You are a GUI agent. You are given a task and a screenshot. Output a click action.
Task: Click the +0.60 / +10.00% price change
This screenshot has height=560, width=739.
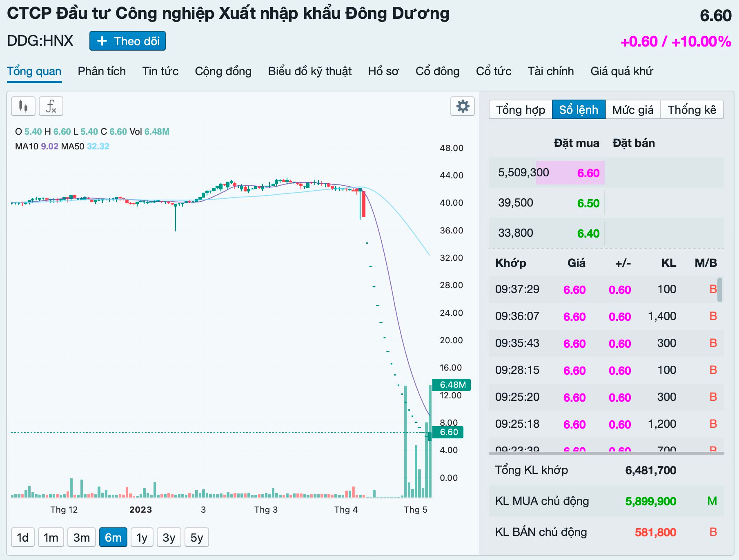[676, 42]
